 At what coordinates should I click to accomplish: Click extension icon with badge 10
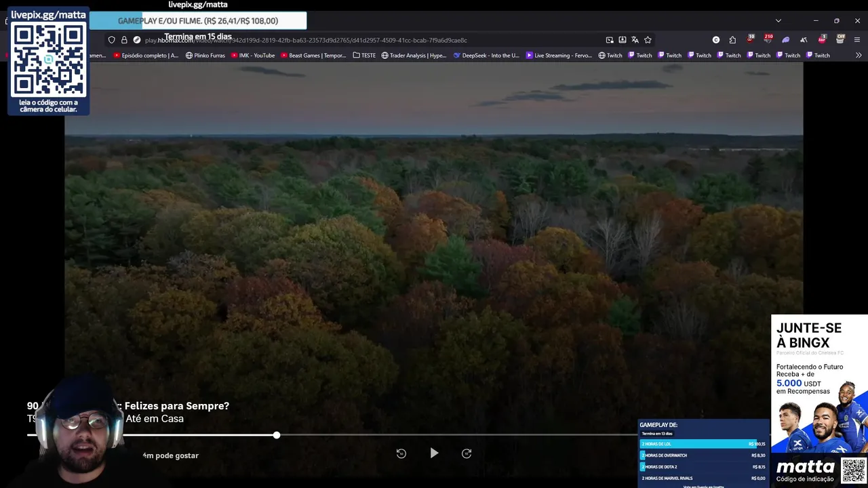point(750,39)
